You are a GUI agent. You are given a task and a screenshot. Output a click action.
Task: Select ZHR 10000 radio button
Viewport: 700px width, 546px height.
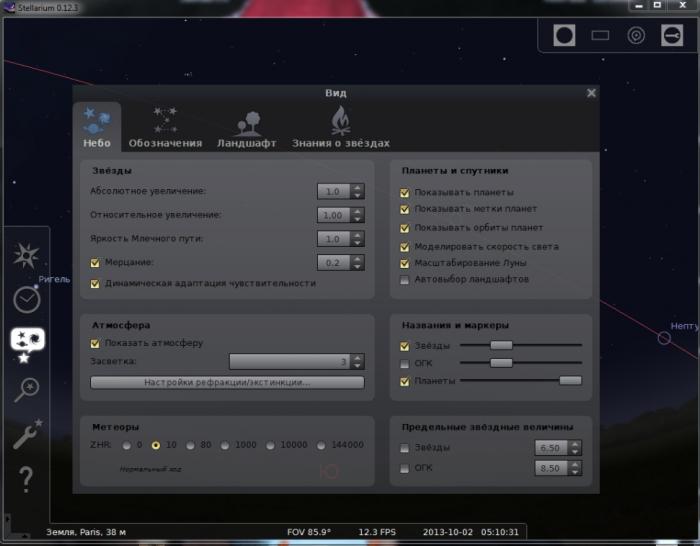270,445
